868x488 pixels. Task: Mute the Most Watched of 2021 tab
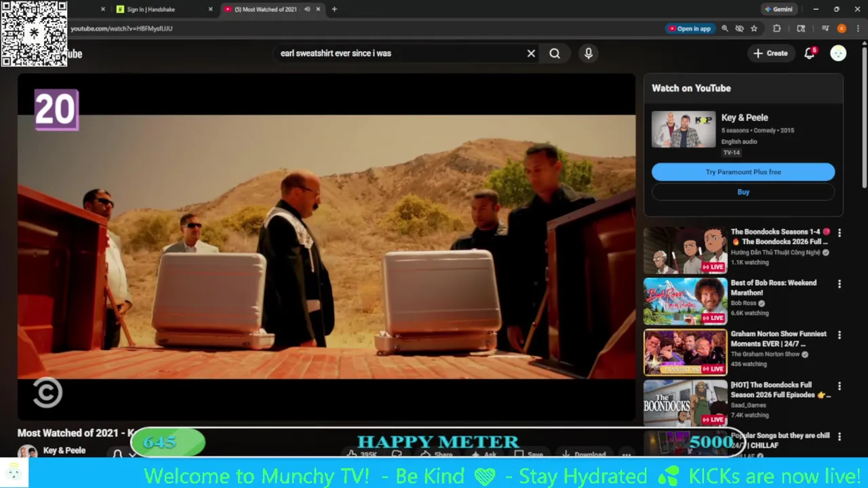click(307, 9)
